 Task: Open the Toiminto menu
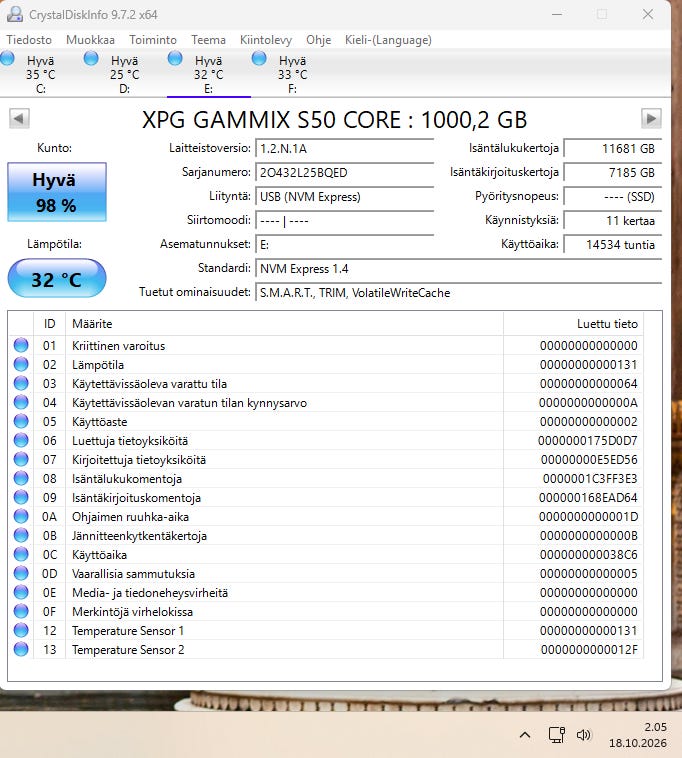click(x=153, y=40)
